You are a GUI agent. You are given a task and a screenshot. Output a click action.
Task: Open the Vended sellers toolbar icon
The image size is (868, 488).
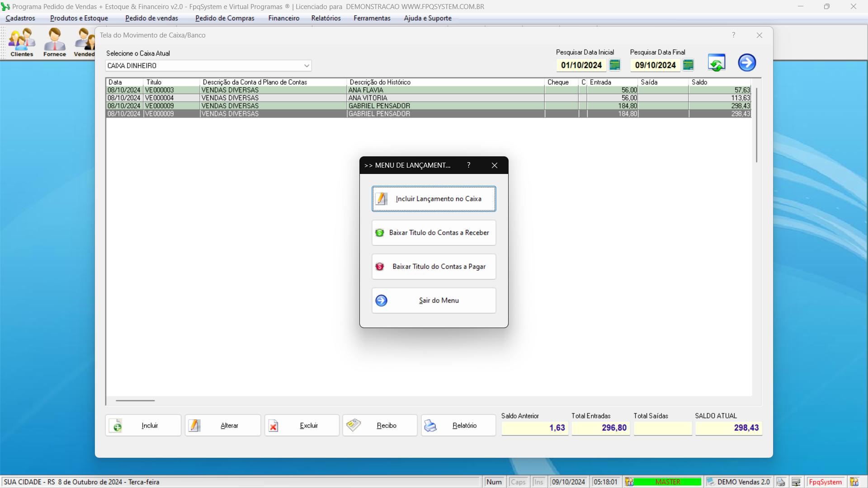point(84,42)
